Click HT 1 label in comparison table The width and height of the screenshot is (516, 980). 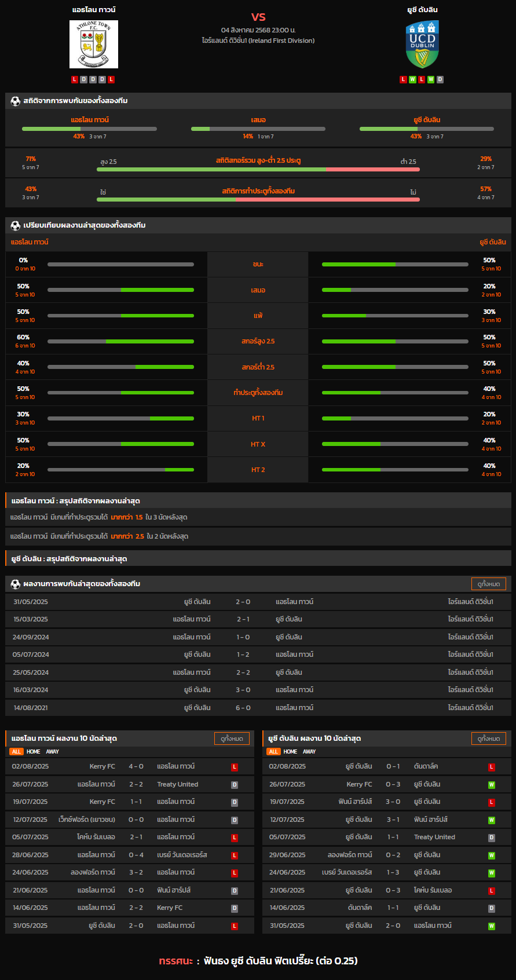pos(258,418)
